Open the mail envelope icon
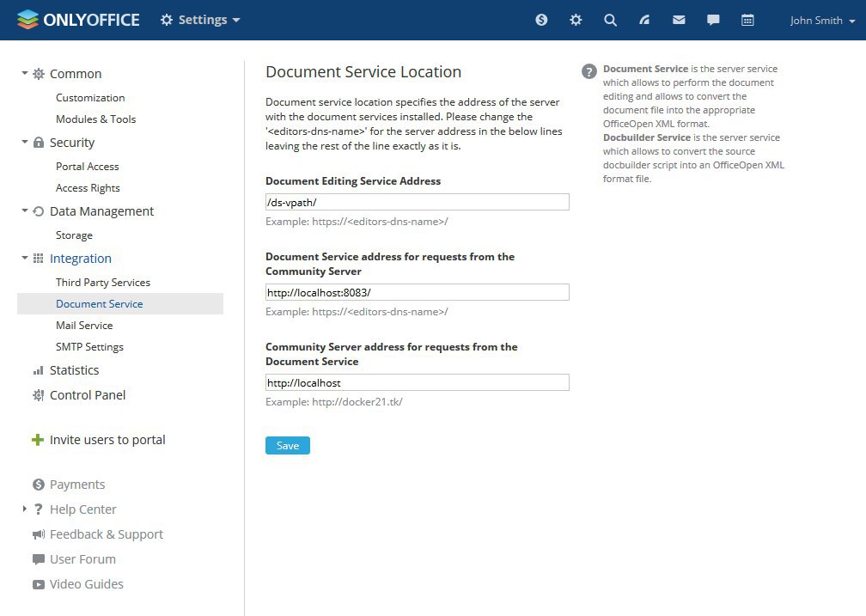Image resolution: width=866 pixels, height=616 pixels. click(x=679, y=20)
